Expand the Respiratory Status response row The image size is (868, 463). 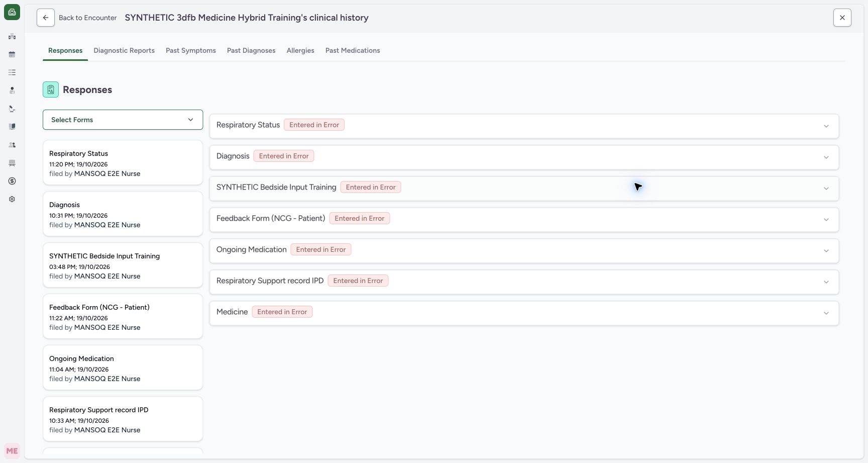click(x=524, y=126)
